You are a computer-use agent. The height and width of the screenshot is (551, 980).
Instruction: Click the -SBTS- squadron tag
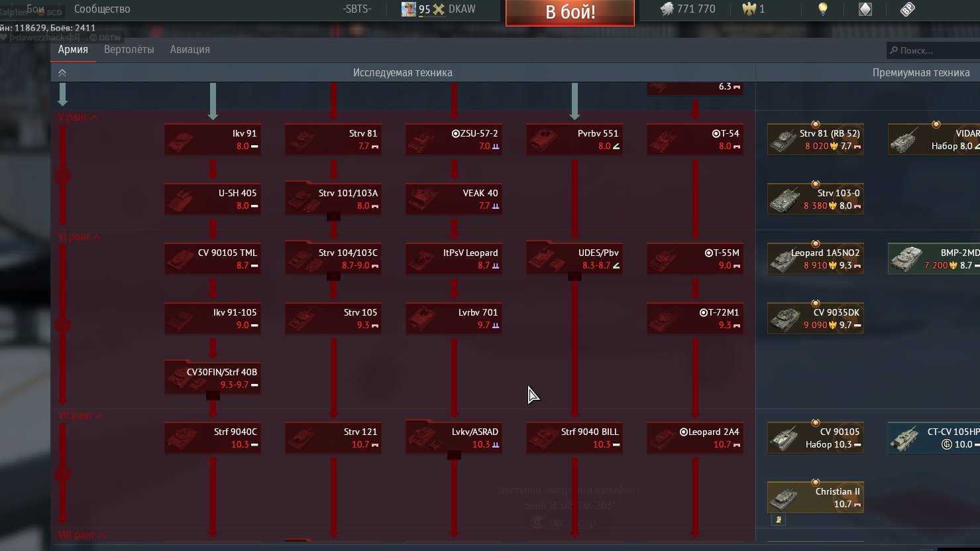pos(357,9)
